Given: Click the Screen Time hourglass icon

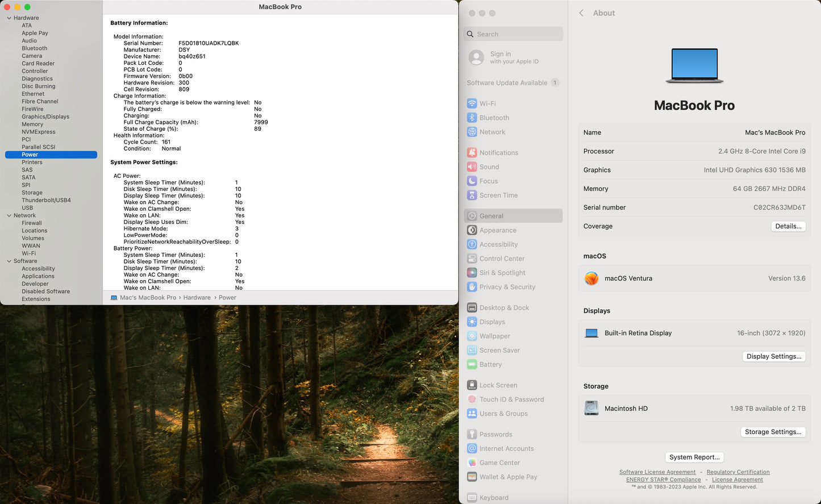Looking at the screenshot, I should (x=472, y=195).
